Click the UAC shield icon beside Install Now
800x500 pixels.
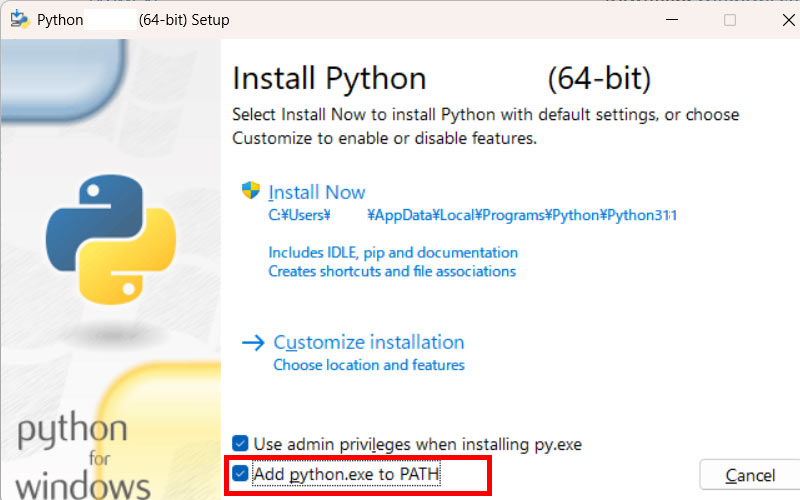(x=250, y=191)
